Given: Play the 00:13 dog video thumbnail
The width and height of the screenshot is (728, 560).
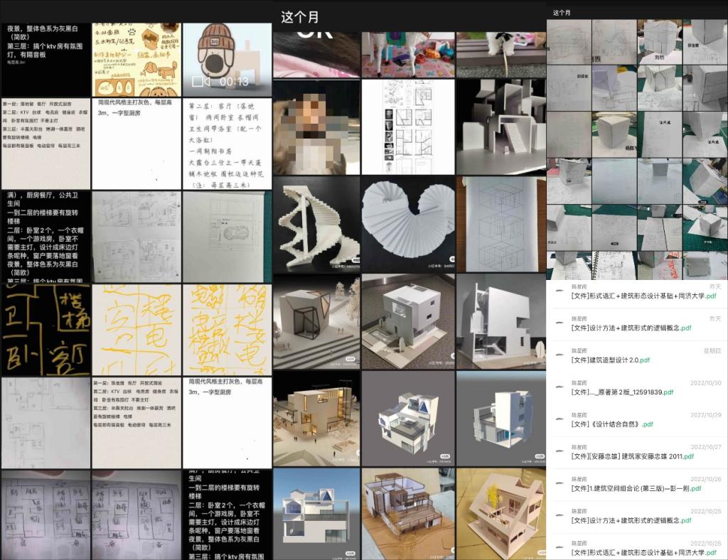Looking at the screenshot, I should point(227,60).
